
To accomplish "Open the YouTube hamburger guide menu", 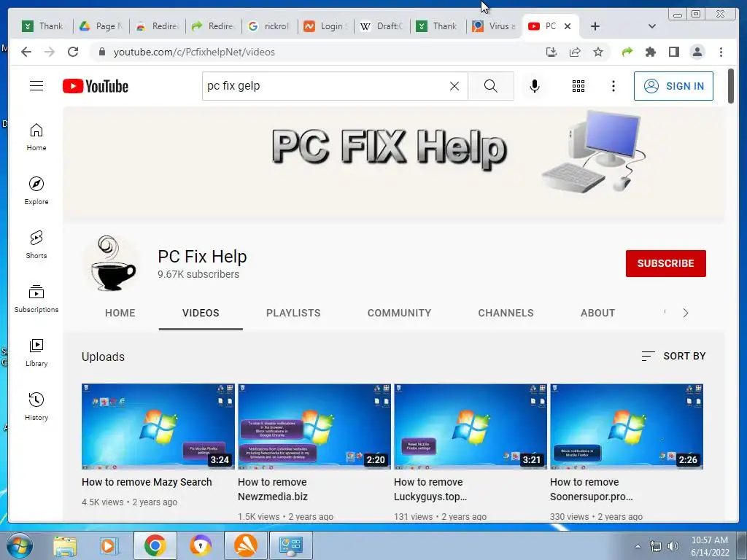I will [36, 86].
